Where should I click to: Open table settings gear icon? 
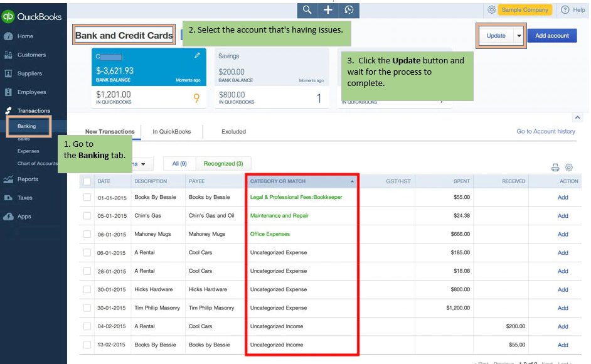(x=569, y=168)
